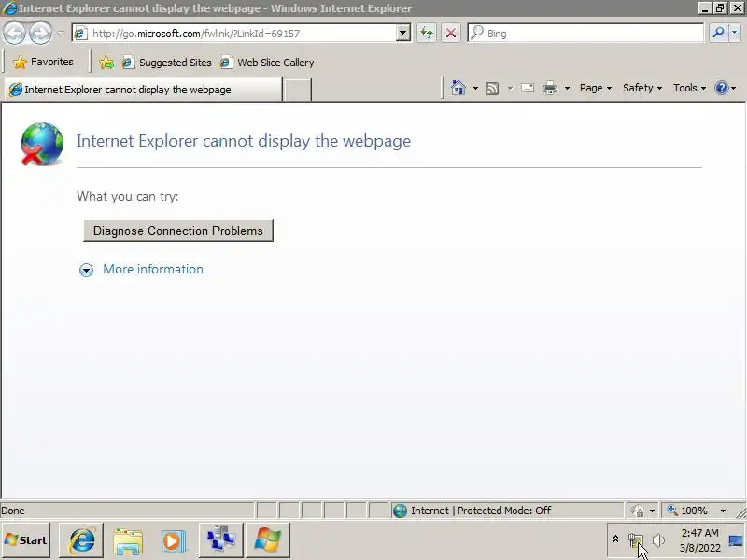Click the Show Desktop icon at taskbar end
Image resolution: width=747 pixels, height=560 pixels.
click(736, 541)
